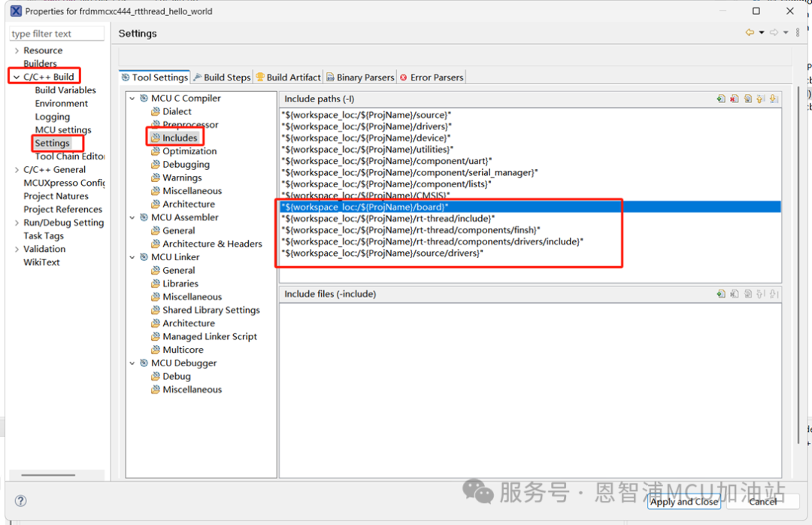The image size is (812, 525).
Task: Click the Error Parsers tab red icon
Action: click(404, 77)
